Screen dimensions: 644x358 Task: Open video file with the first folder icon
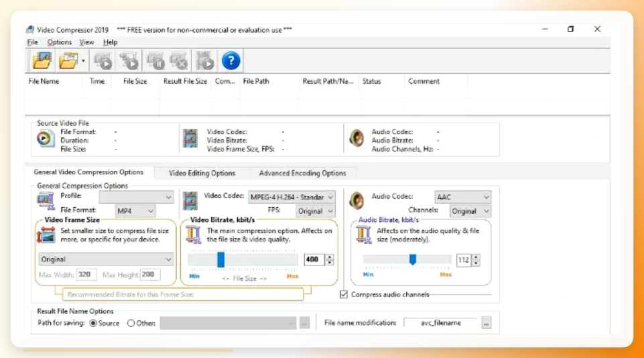click(42, 61)
